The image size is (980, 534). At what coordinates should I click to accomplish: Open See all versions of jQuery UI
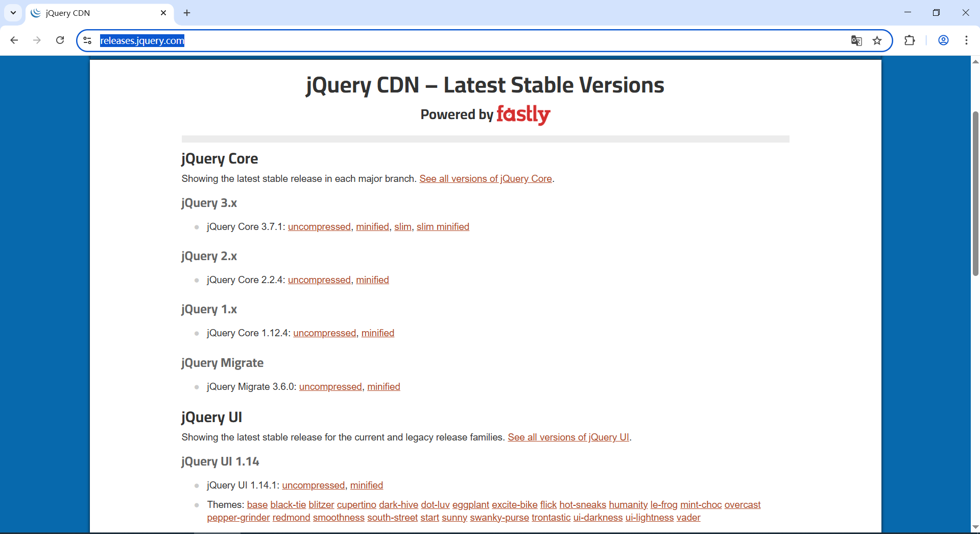pyautogui.click(x=568, y=437)
